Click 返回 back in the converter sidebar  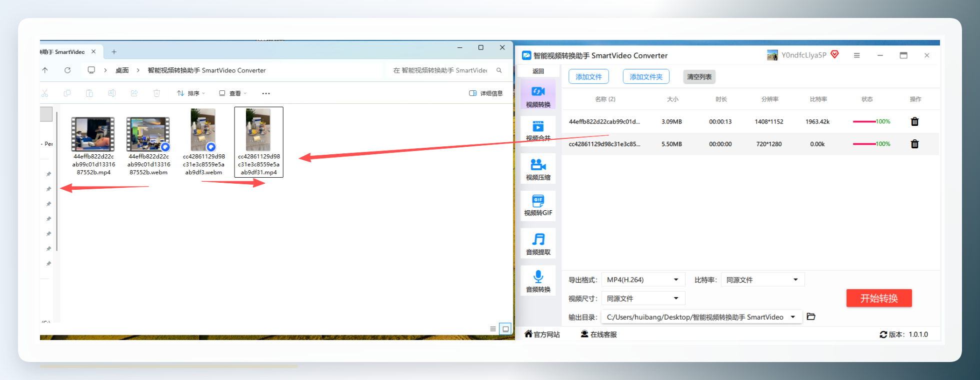[538, 71]
